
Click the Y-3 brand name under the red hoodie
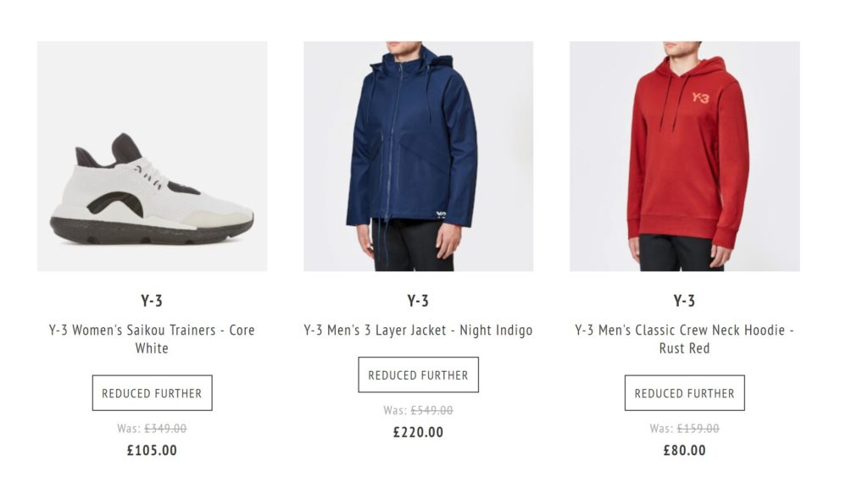684,301
